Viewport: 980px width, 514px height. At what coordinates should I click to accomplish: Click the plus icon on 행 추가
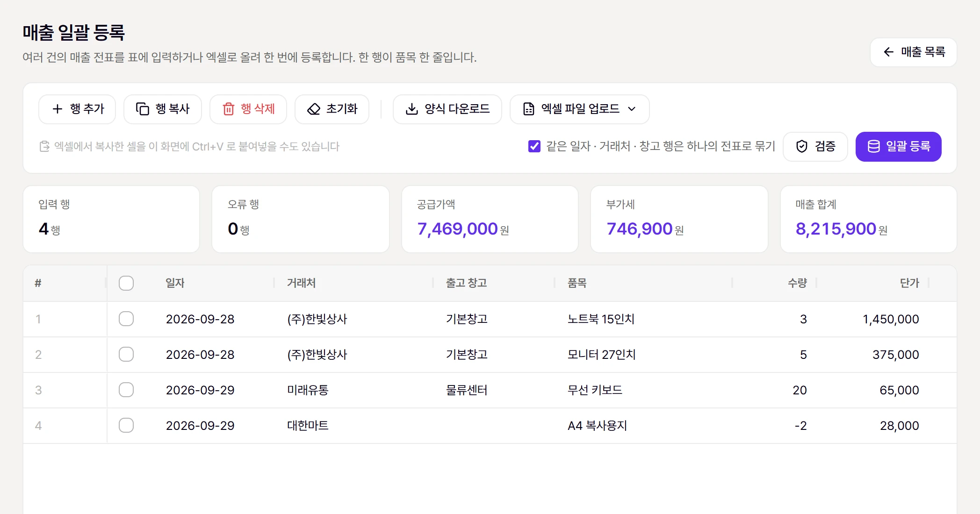coord(58,109)
